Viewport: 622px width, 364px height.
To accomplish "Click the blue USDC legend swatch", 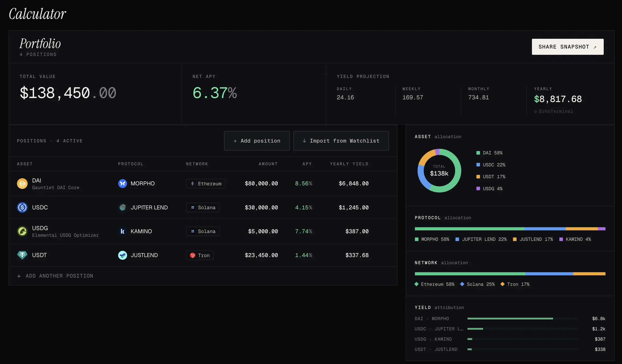I will tap(478, 165).
